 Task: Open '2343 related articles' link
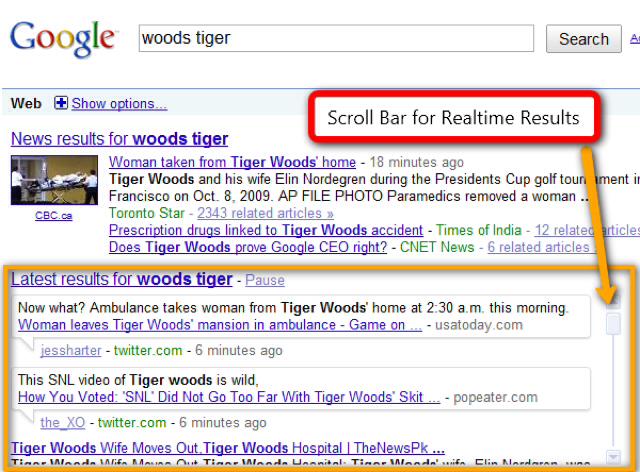[x=265, y=213]
